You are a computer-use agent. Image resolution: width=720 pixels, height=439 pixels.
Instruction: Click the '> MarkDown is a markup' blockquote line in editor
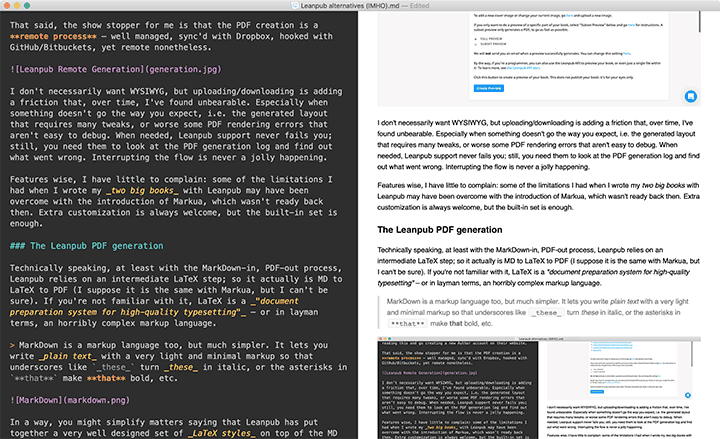tap(169, 345)
